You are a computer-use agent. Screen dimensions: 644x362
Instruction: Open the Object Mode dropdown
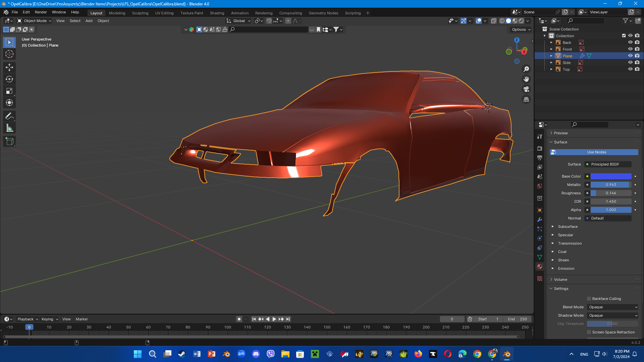(x=34, y=21)
